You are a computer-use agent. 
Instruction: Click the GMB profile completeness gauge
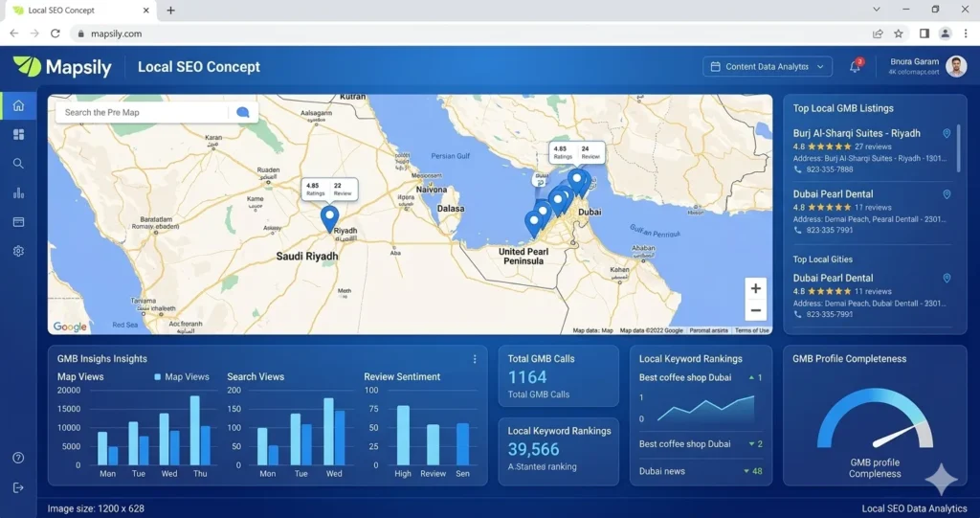[875, 417]
